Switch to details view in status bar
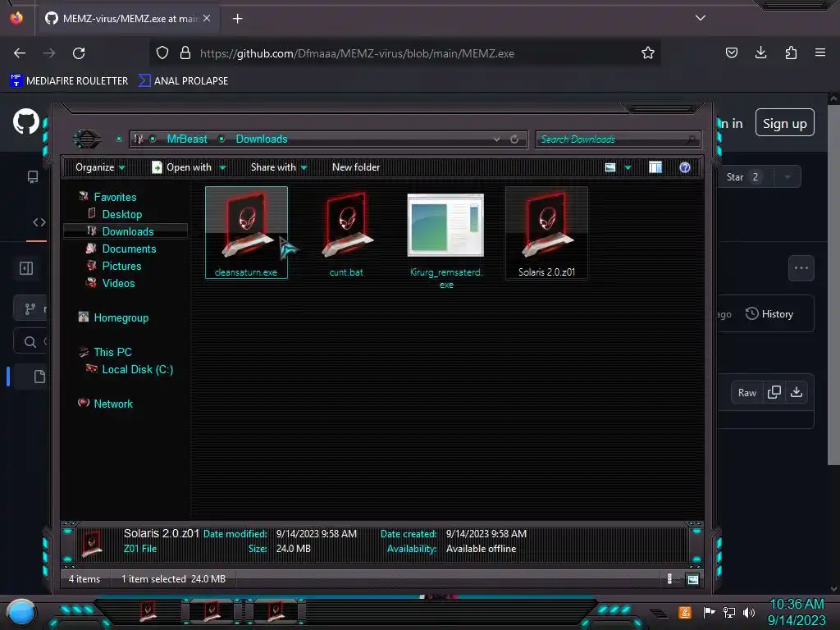This screenshot has height=630, width=840. click(670, 579)
